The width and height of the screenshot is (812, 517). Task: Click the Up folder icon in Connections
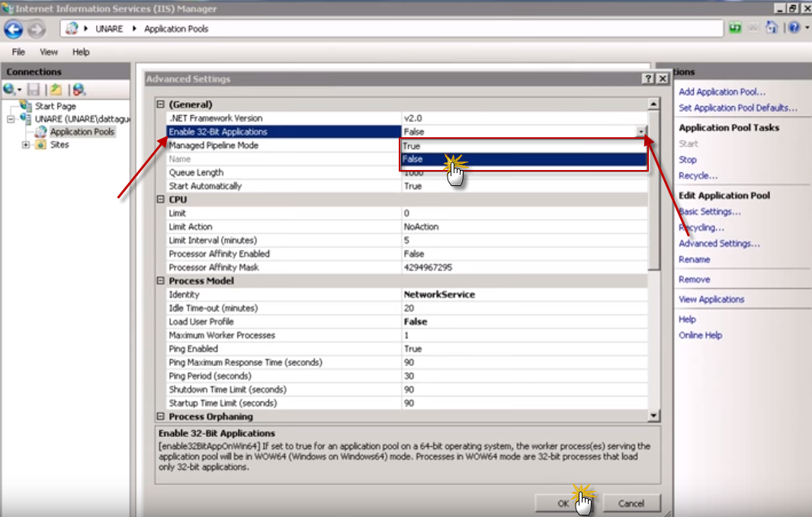(56, 89)
